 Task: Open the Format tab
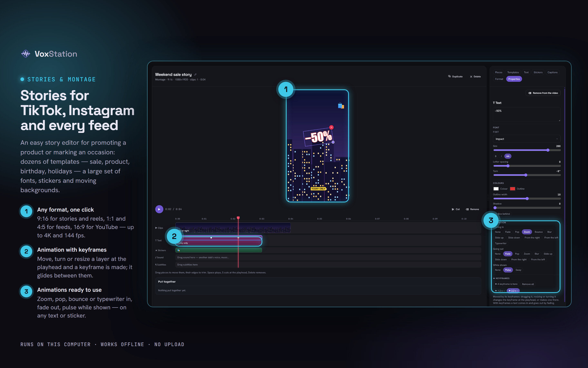[499, 79]
